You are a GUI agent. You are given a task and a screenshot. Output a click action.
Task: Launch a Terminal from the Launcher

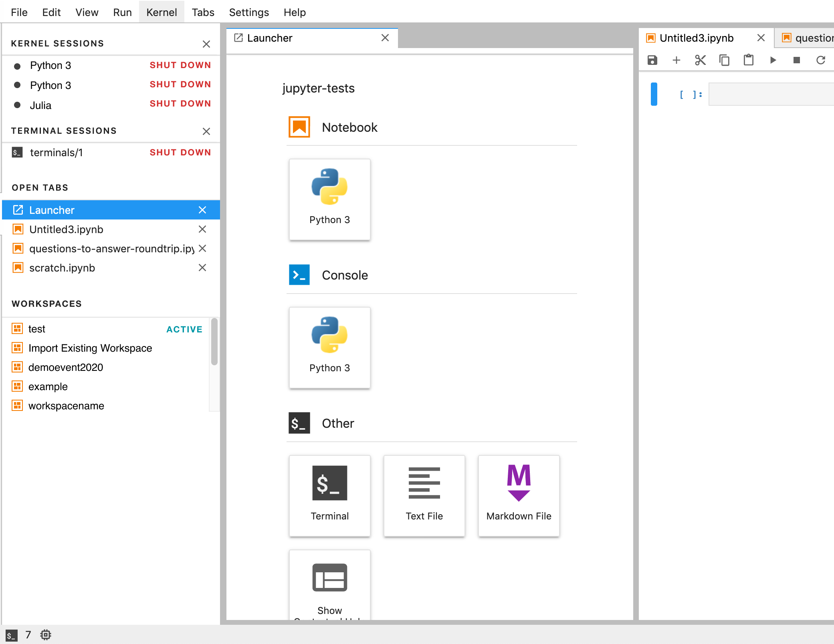tap(329, 495)
